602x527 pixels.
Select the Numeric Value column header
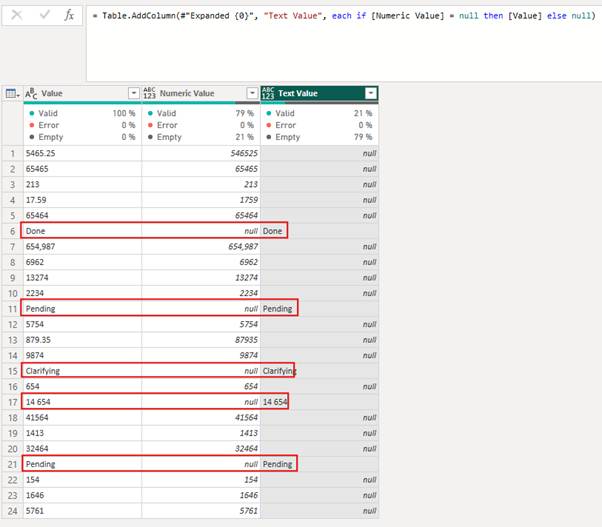click(195, 93)
